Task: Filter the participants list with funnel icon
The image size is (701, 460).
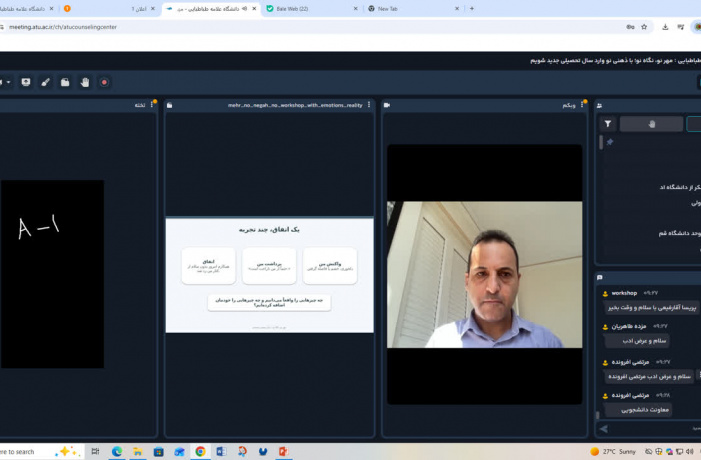Action: point(608,124)
